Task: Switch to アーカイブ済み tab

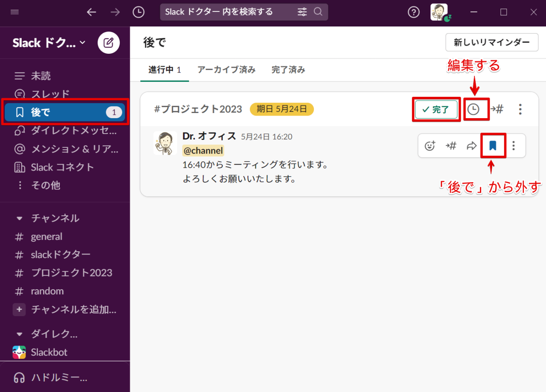Action: click(x=227, y=70)
